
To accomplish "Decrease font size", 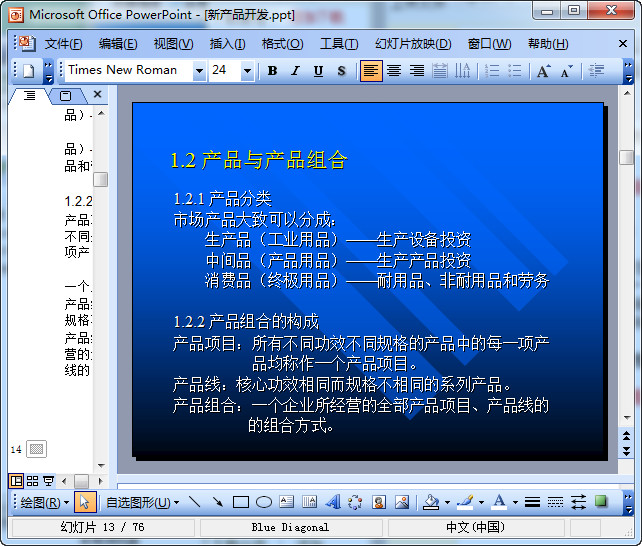I will pos(567,71).
